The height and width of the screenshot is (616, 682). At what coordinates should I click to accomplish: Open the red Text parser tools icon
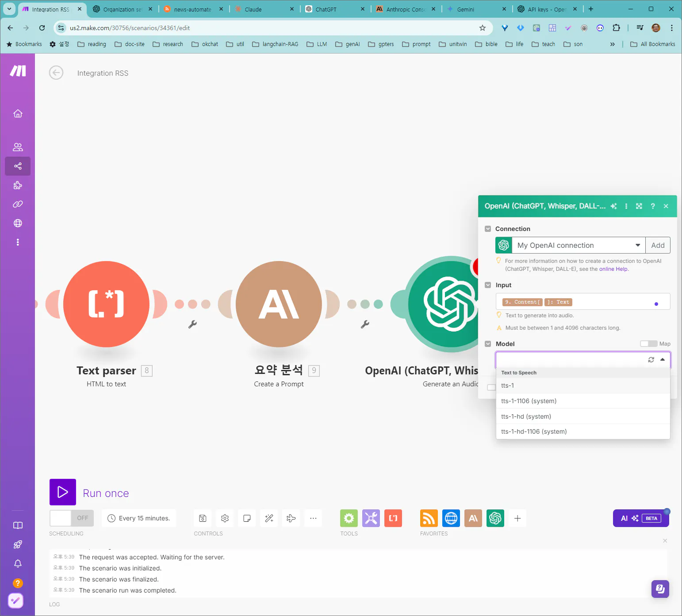click(393, 518)
